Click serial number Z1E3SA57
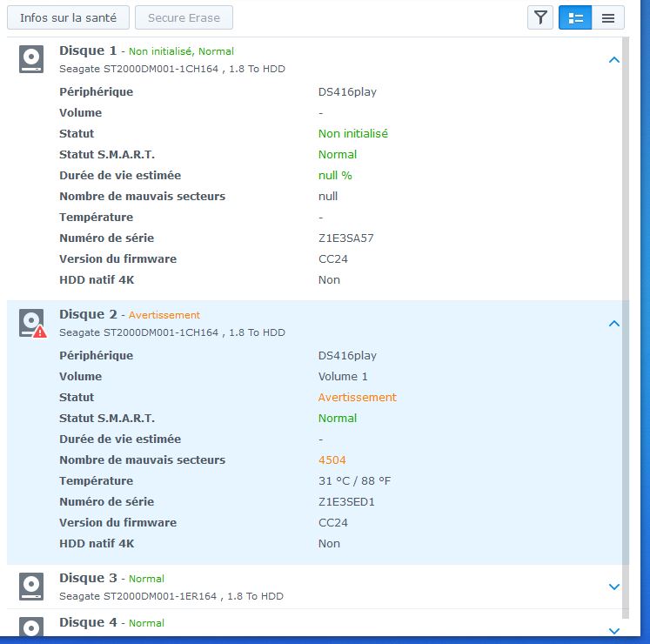Viewport: 650px width, 644px height. 345,238
